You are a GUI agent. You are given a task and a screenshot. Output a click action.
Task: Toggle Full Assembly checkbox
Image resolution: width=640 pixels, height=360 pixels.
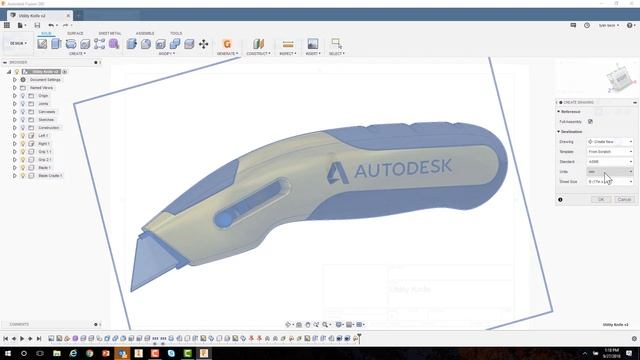point(590,122)
